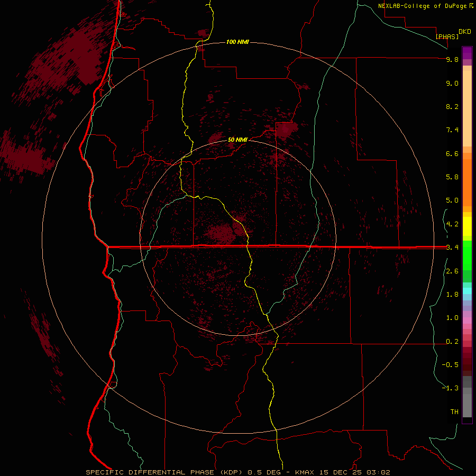Pick the bright yellow color bar segment
Image resolution: width=476 pixels, height=476 pixels.
467,226
